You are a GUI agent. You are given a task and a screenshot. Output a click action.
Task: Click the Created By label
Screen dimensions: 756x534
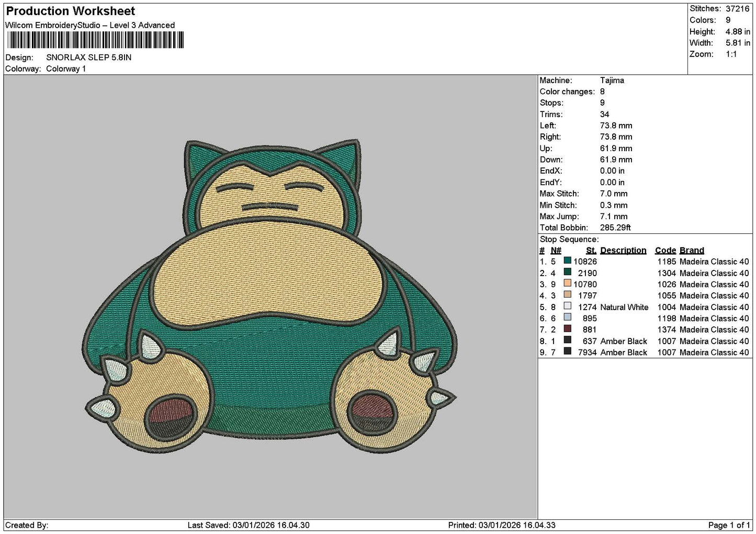pyautogui.click(x=27, y=525)
